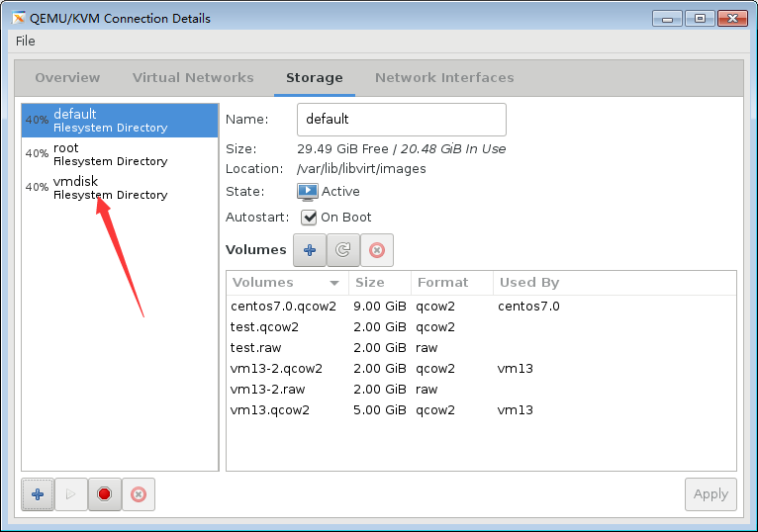Click the Size column header
The image size is (758, 532).
coord(380,283)
